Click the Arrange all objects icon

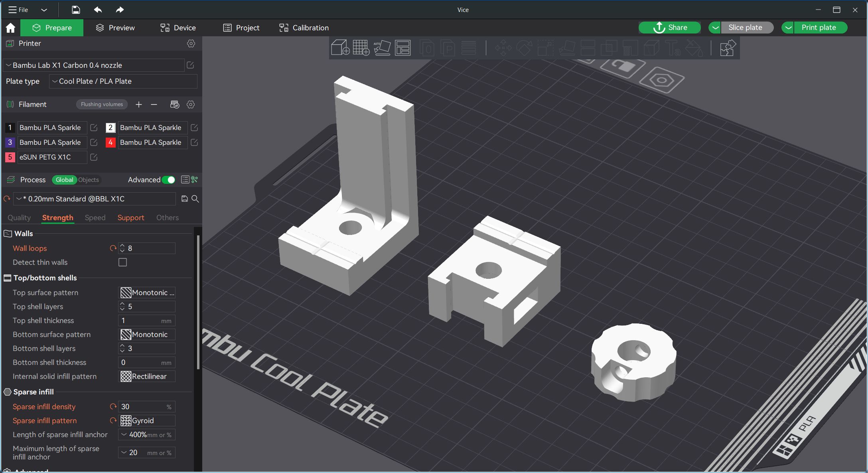402,48
